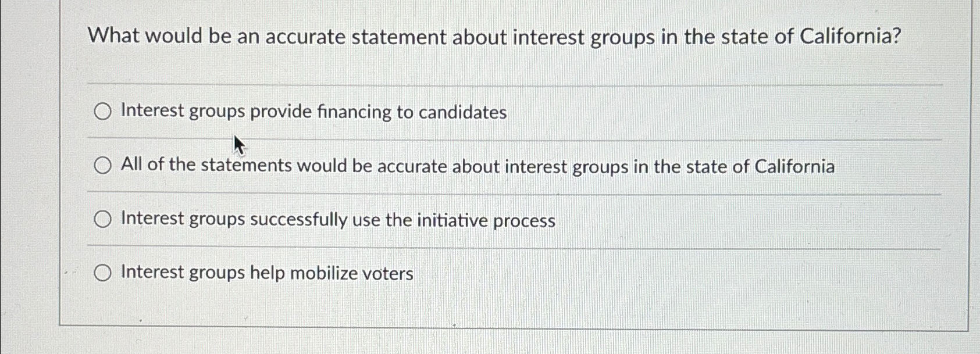Screen dimensions: 980x354
Task: Click the initiative process answer label
Action: [337, 220]
